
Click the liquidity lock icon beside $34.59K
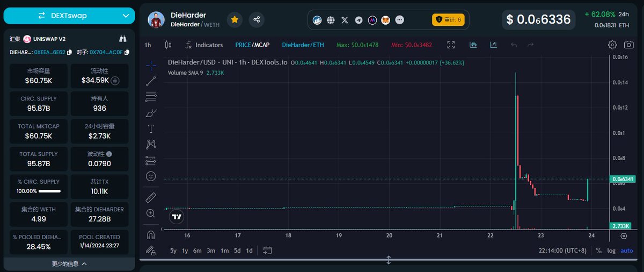(115, 81)
